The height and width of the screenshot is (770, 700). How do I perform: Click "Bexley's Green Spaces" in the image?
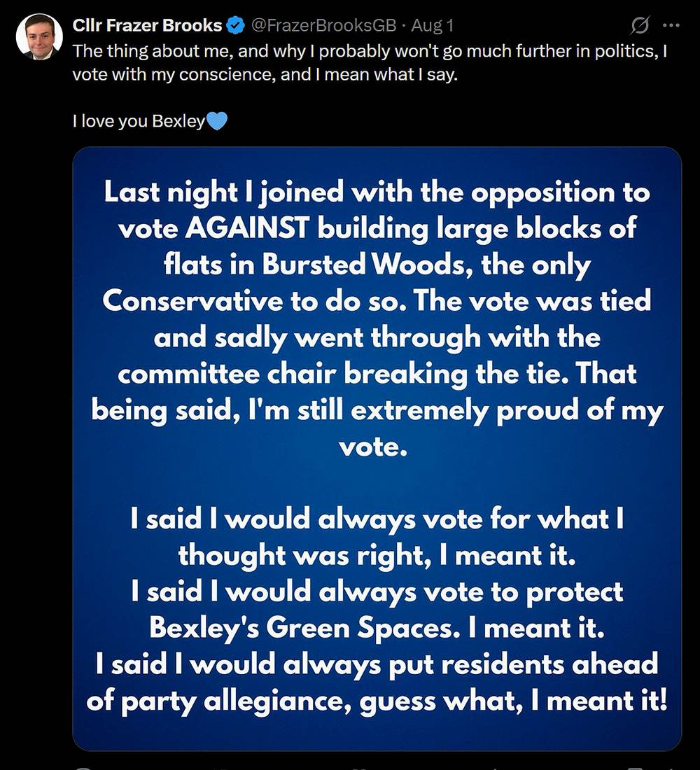click(x=301, y=627)
